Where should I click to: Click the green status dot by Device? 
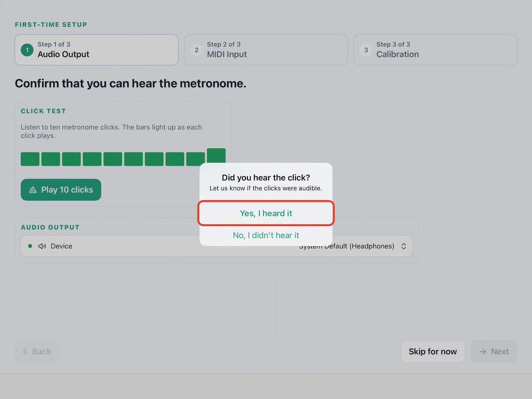click(x=30, y=246)
